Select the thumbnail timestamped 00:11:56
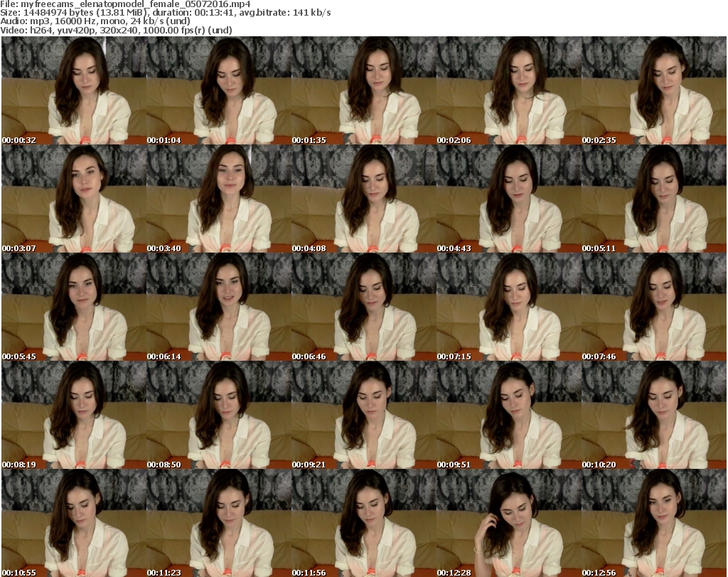 tap(364, 523)
